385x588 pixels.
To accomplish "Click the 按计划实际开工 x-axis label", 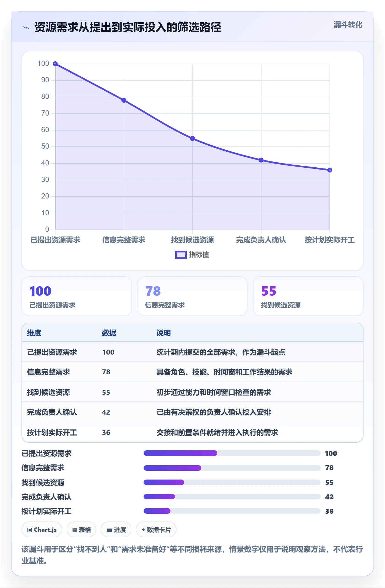I will point(329,240).
